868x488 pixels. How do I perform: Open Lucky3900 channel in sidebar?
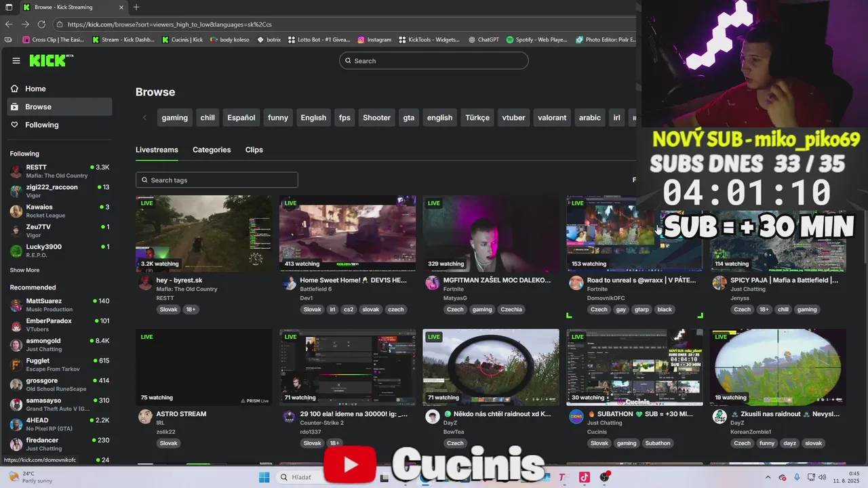60,250
